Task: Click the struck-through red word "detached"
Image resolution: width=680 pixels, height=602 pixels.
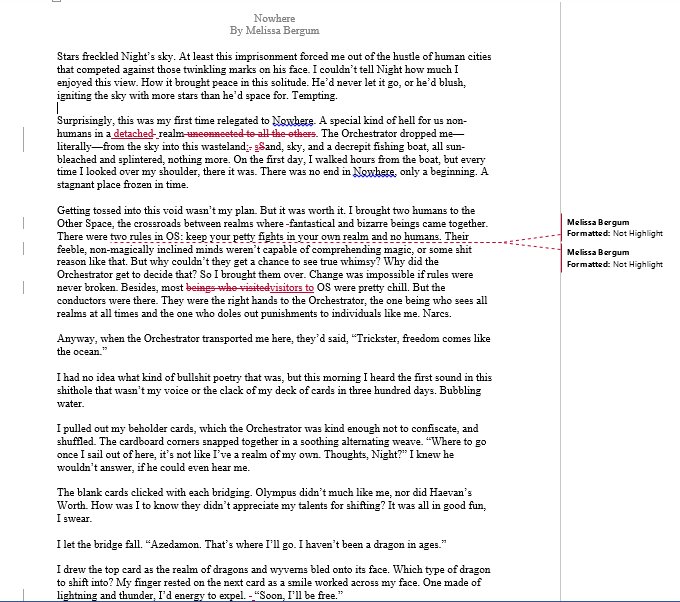Action: point(134,133)
